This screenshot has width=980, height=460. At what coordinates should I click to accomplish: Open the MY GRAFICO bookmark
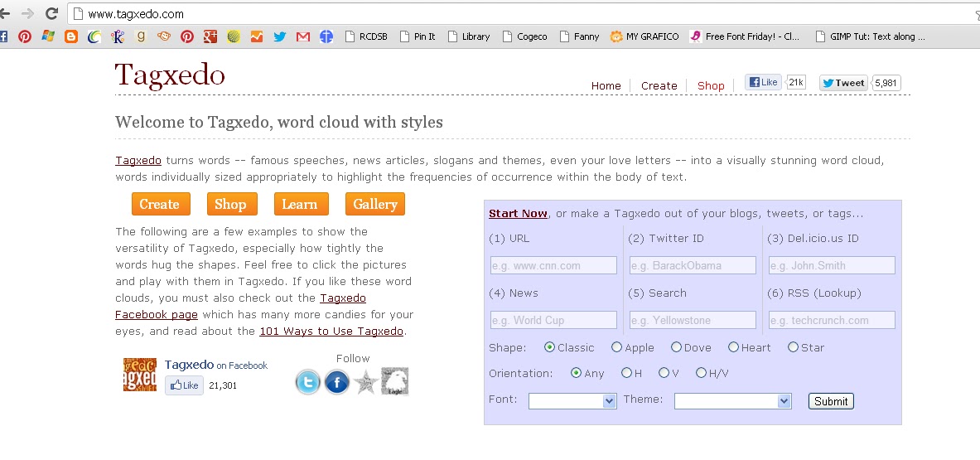[644, 36]
